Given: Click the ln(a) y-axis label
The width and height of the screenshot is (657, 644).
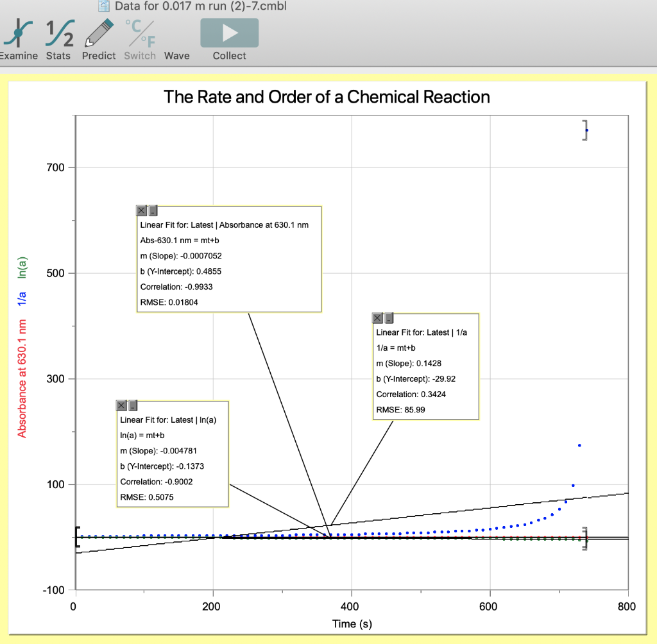Looking at the screenshot, I should (22, 267).
